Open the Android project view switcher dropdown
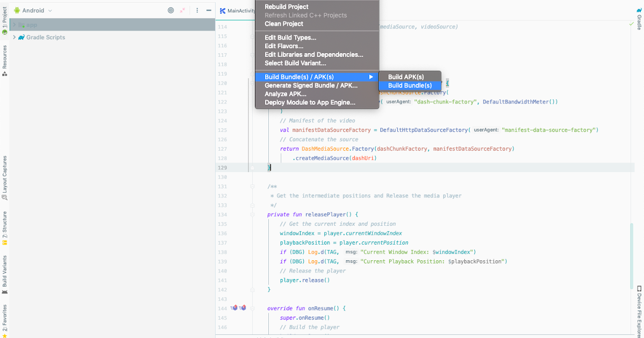The height and width of the screenshot is (338, 644). coord(35,10)
